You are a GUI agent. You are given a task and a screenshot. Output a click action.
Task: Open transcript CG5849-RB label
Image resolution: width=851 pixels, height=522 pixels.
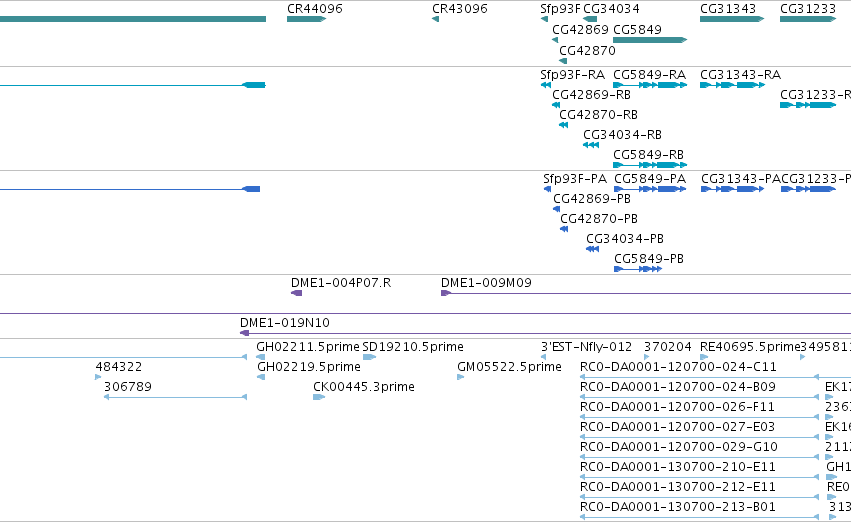648,155
